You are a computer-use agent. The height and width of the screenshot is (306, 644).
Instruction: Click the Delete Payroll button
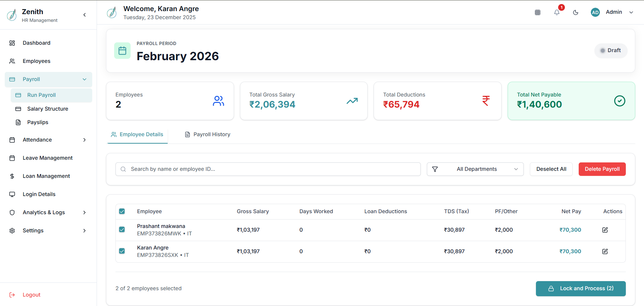(x=602, y=169)
